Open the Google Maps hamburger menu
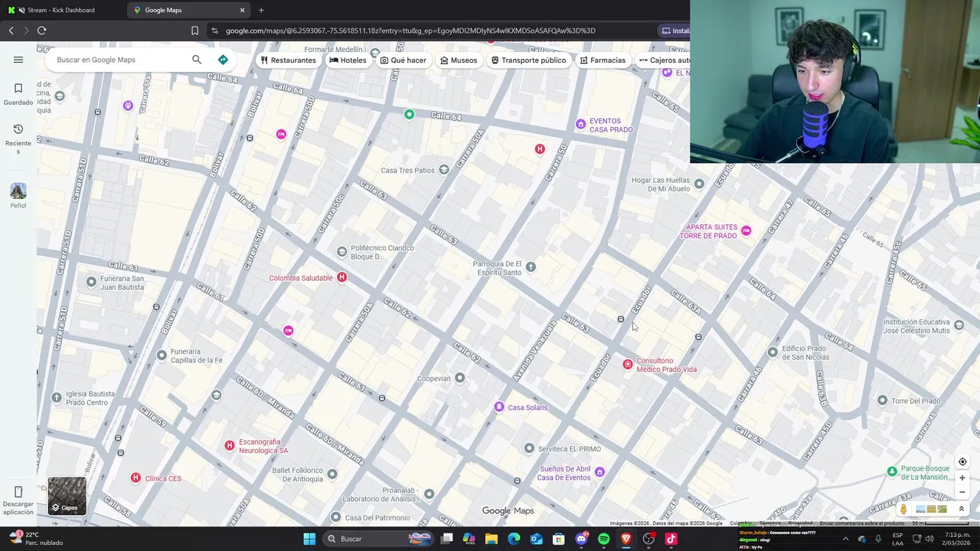The image size is (980, 551). click(18, 60)
